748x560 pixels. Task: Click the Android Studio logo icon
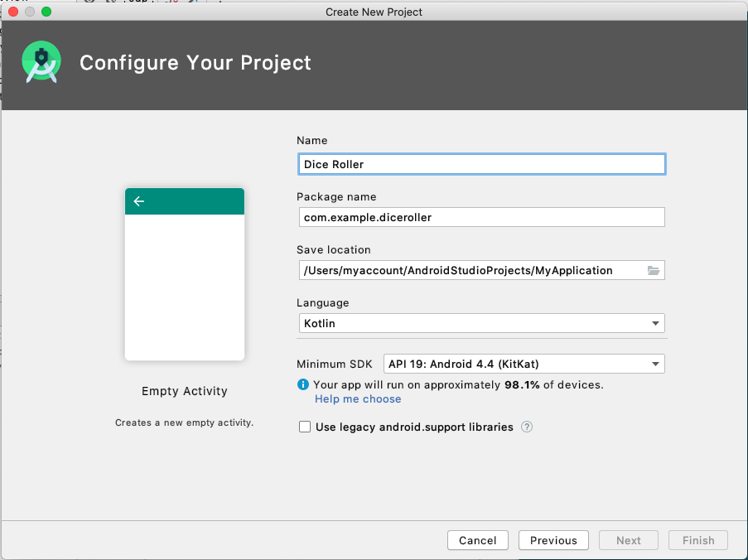(41, 63)
